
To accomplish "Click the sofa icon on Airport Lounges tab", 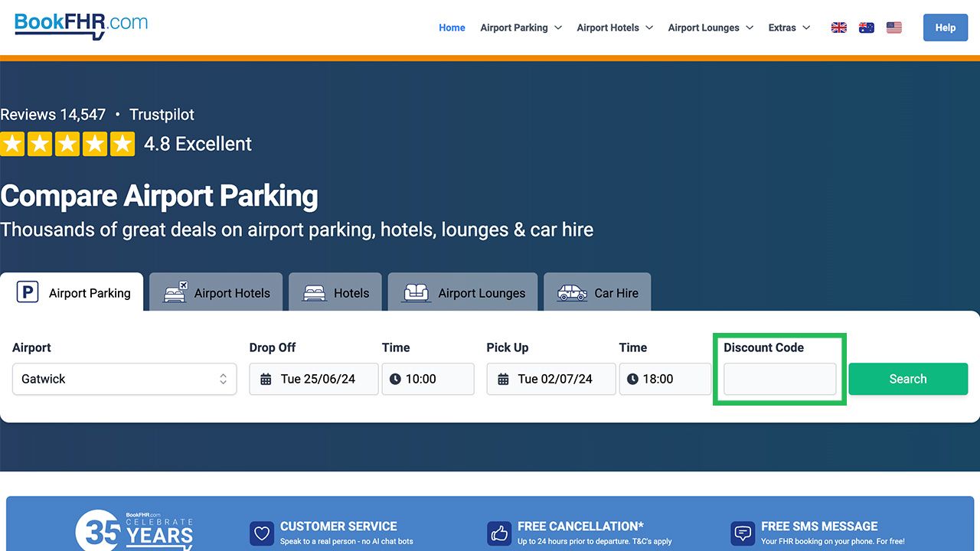I will coord(416,292).
